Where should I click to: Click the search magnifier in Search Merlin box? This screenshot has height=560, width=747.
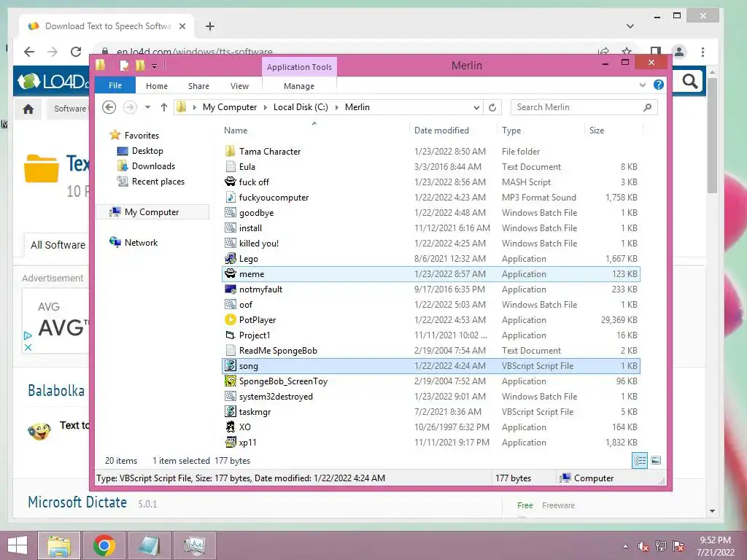pos(647,107)
